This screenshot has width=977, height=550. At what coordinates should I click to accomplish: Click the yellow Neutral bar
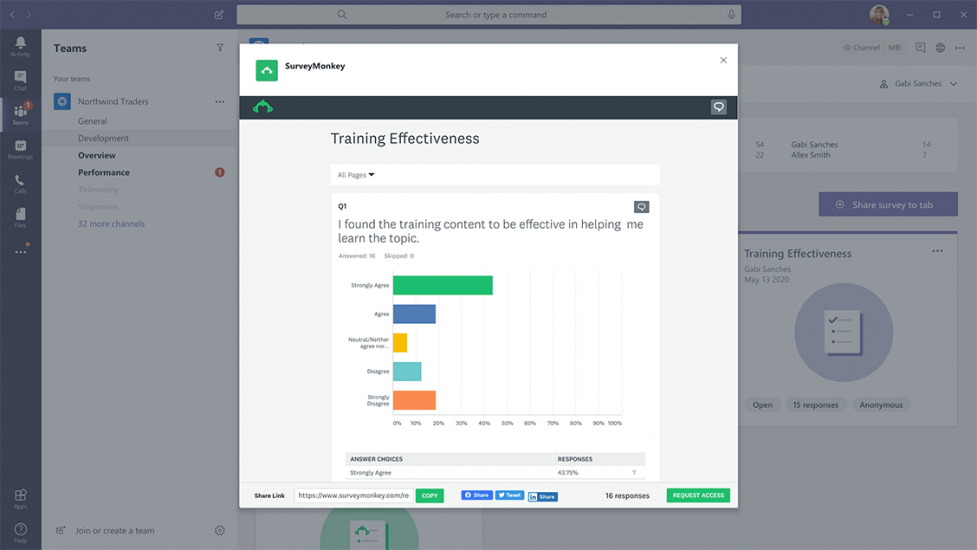coord(400,343)
